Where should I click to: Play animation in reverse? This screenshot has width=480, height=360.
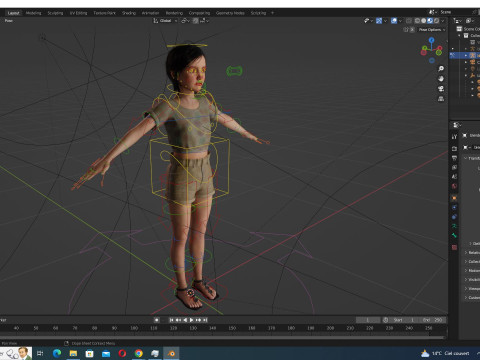(x=185, y=320)
